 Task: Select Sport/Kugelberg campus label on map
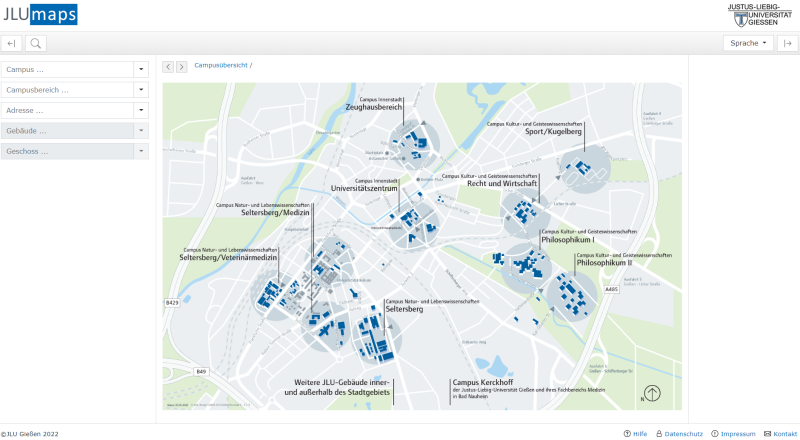(554, 132)
